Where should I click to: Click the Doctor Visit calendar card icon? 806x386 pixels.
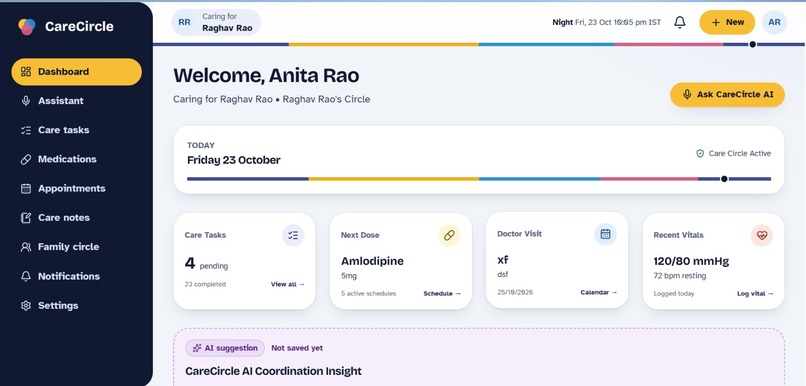606,234
